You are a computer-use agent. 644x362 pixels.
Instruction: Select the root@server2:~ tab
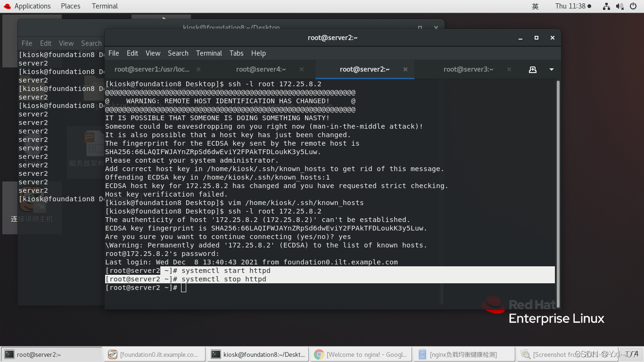pos(364,69)
